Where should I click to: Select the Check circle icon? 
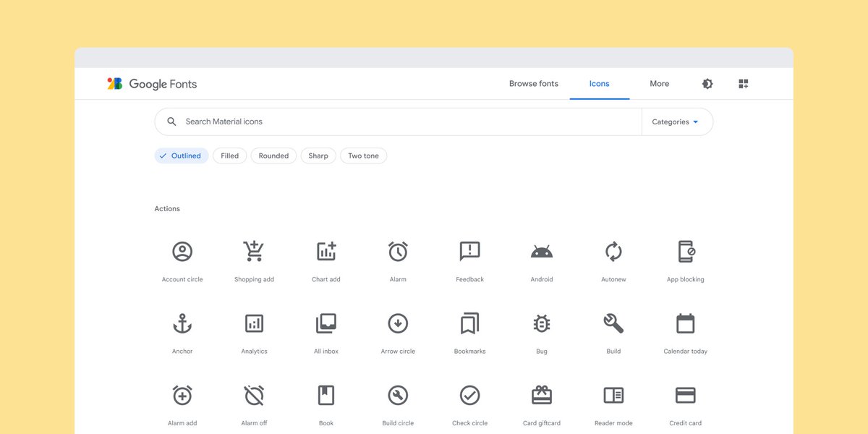(470, 395)
